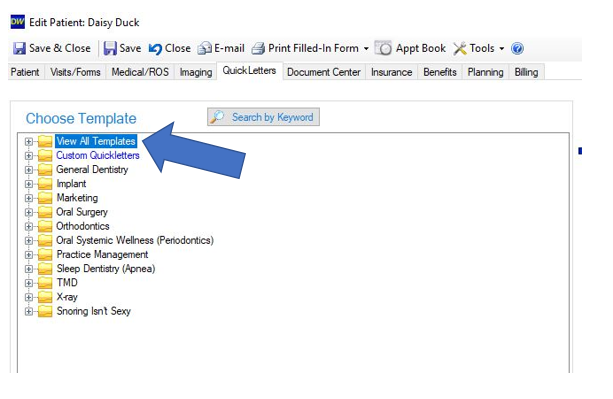The height and width of the screenshot is (399, 613).
Task: Click the Save disk icon
Action: [110, 48]
